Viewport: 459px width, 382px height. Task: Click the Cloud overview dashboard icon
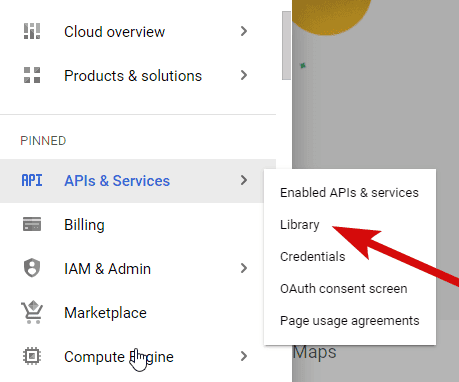32,31
